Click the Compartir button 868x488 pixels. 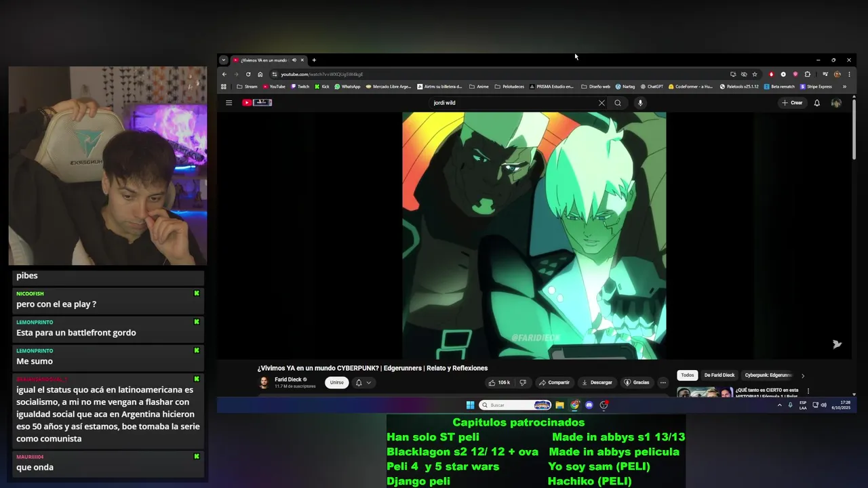click(x=555, y=383)
